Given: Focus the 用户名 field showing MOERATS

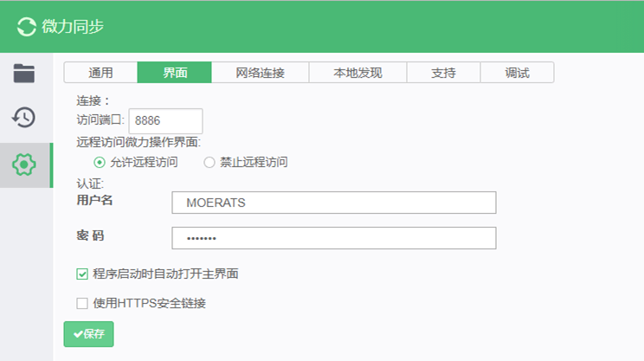Looking at the screenshot, I should click(334, 203).
